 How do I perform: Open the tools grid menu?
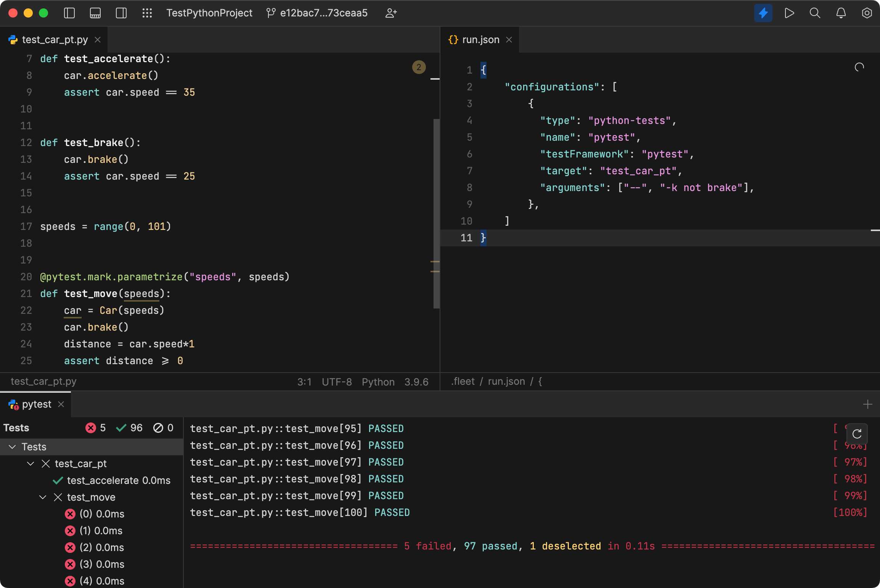pyautogui.click(x=147, y=13)
